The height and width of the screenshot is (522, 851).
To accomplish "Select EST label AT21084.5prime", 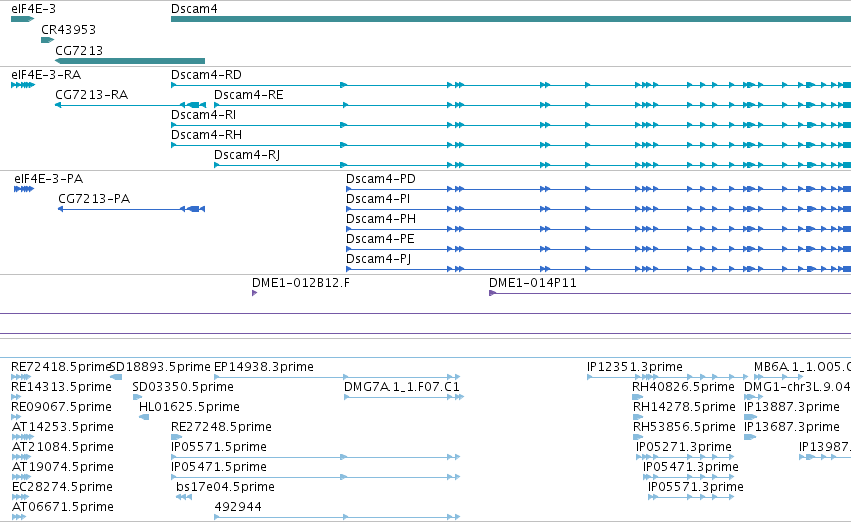I will point(63,447).
